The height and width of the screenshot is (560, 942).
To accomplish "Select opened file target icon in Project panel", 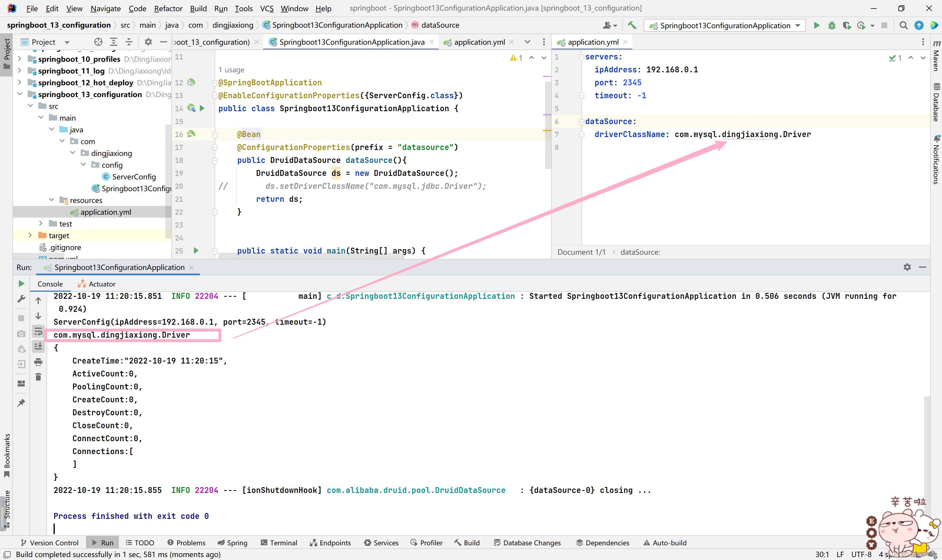I will point(98,42).
